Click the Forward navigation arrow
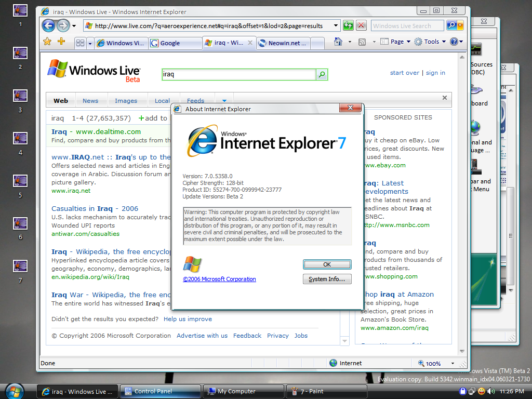Screen dimensions: 532x399 63,25
